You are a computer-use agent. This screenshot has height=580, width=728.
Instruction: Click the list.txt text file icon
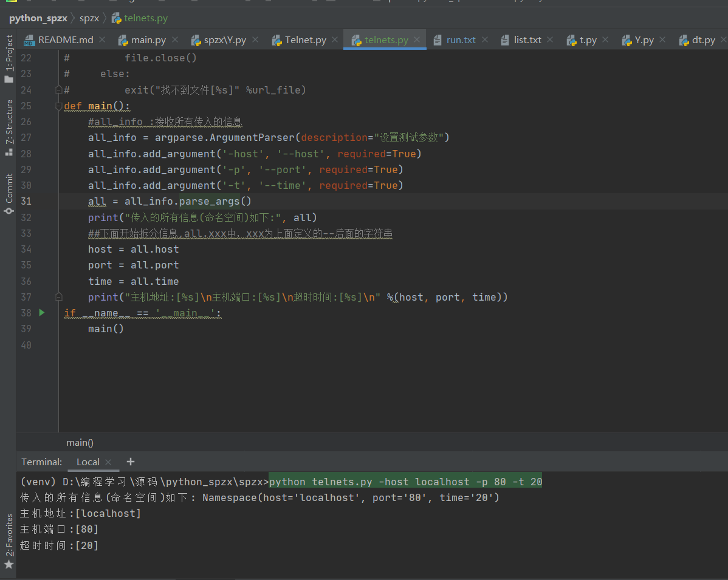[505, 40]
